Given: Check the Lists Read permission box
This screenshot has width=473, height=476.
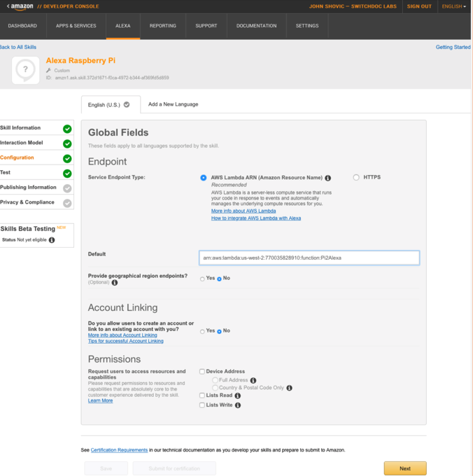Looking at the screenshot, I should coord(202,396).
